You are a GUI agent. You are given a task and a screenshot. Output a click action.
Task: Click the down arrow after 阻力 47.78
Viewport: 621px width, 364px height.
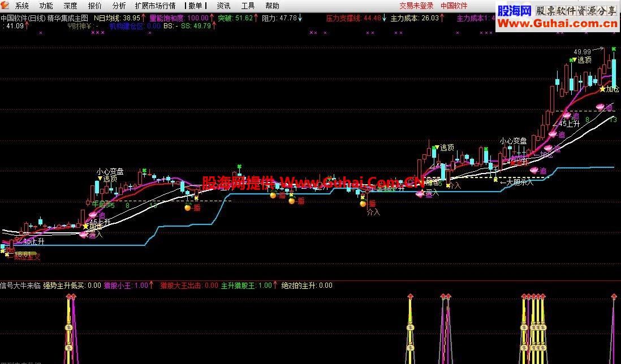pyautogui.click(x=300, y=18)
